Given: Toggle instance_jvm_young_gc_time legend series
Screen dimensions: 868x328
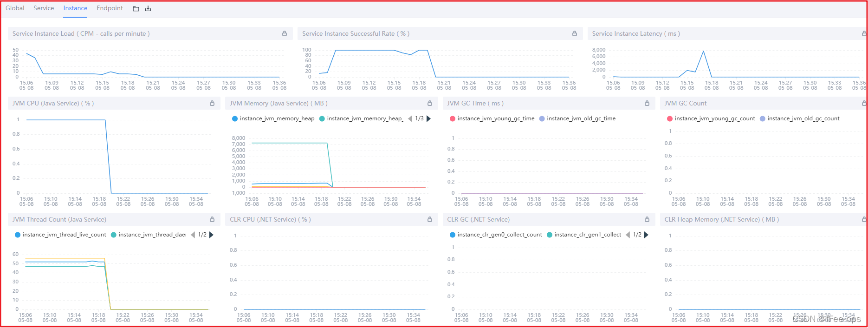Looking at the screenshot, I should coord(492,118).
